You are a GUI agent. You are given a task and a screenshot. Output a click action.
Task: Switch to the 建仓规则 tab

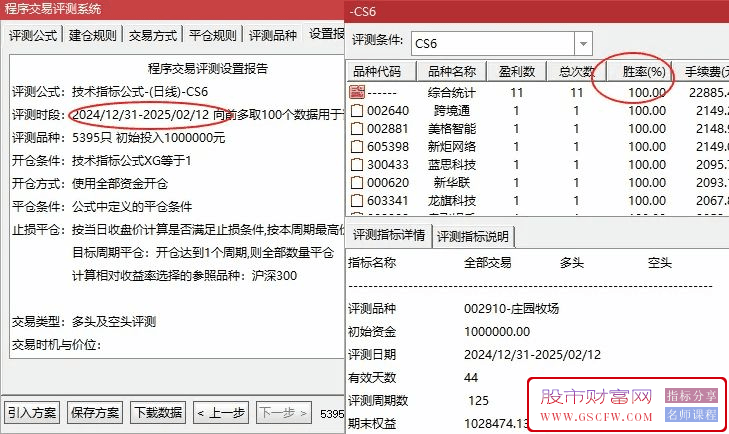pos(93,35)
